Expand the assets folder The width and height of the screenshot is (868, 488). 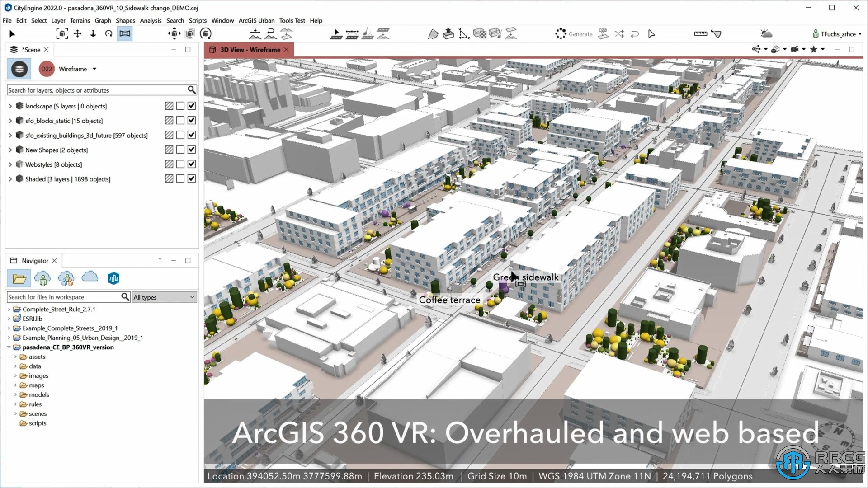[15, 357]
